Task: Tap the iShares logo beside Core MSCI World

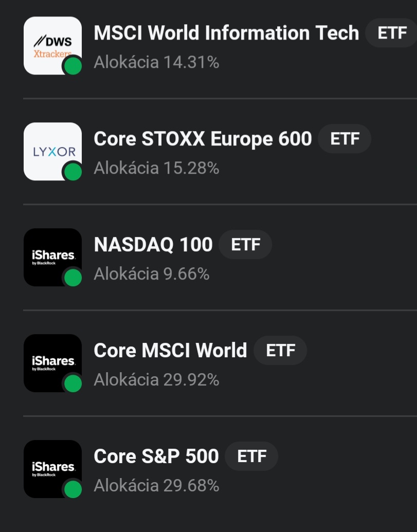Action: point(52,362)
